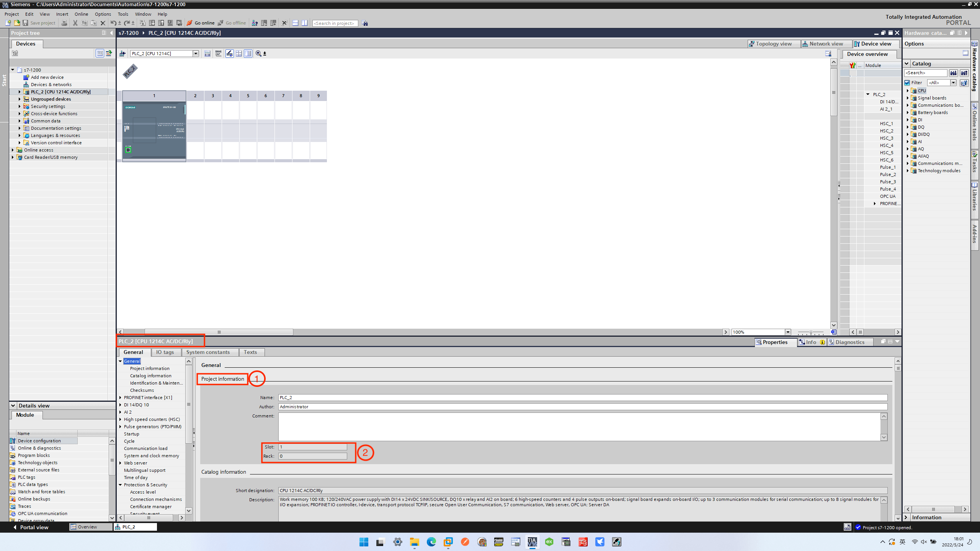Expand PROFINET interface [X1] properties node
Screen dimensions: 980x551
point(120,398)
